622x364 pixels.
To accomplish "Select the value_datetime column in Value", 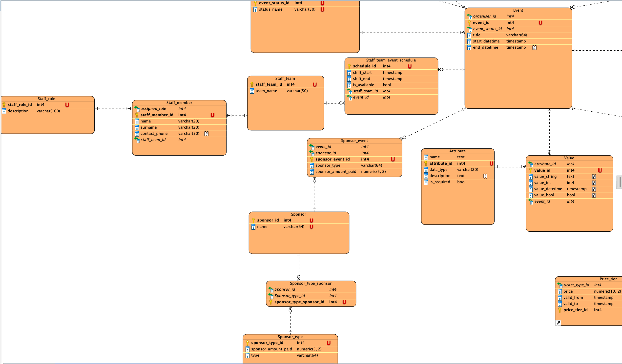I will point(569,189).
